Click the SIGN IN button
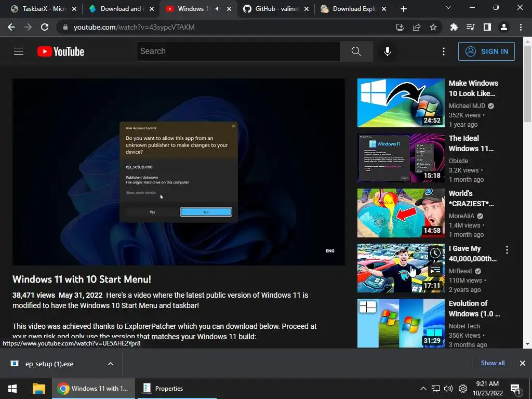Viewport: 532px width, 399px height. 486,51
